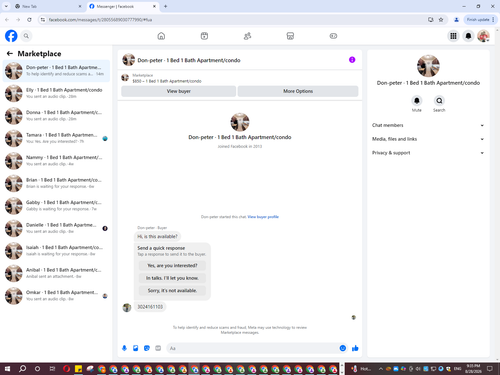Viewport: 500px width, 375px height.
Task: Open the tab search dropdown arrow
Action: (6, 6)
